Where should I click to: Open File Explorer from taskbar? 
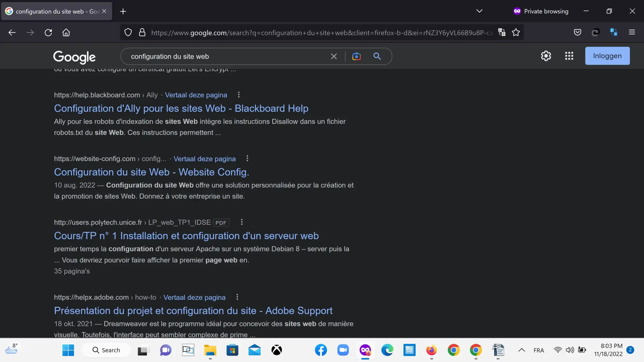point(210,350)
